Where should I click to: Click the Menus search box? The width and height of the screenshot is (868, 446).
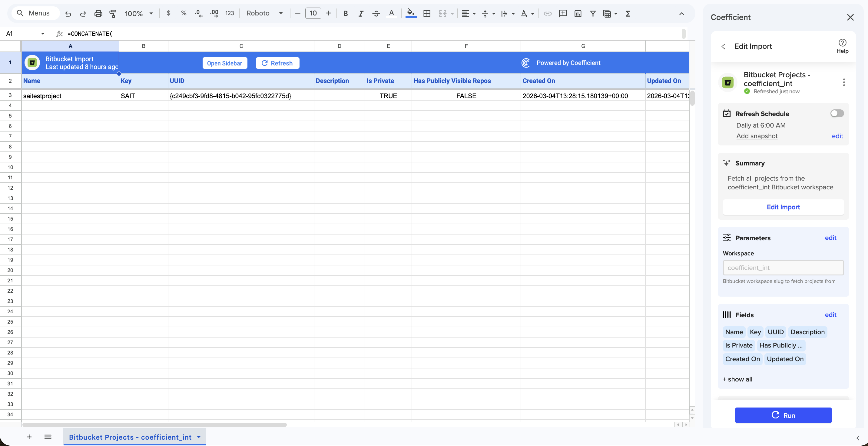(35, 13)
